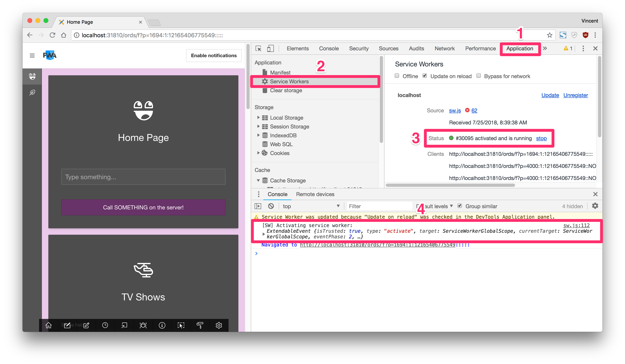The image size is (625, 364).
Task: Show the console sidebar icon
Action: click(x=258, y=206)
